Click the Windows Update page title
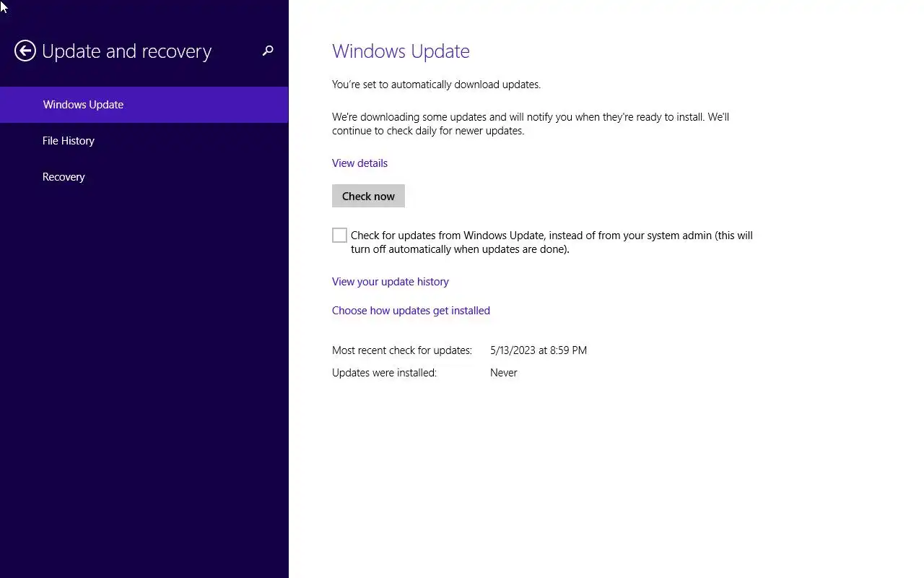924x578 pixels. [x=401, y=51]
